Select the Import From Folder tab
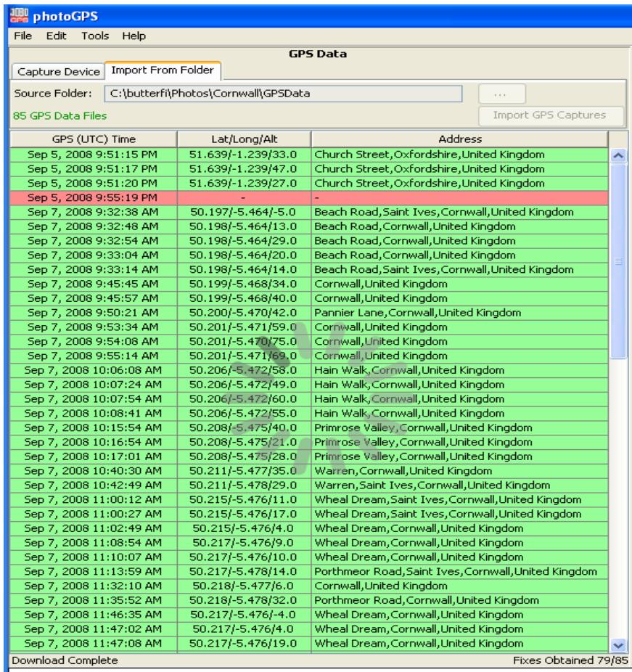632x672 pixels. tap(163, 70)
